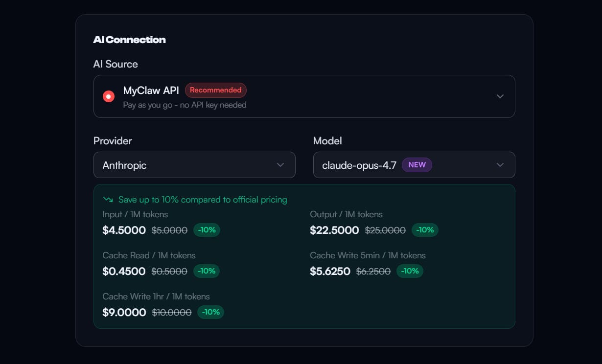Select the MyClaw API radio button
602x364 pixels.
click(109, 96)
